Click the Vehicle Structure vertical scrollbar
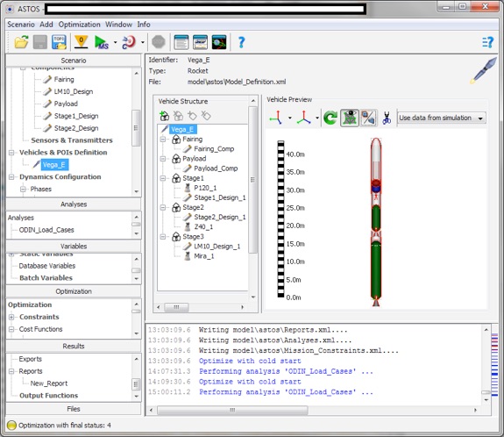Viewport: 504px width, 437px height. click(x=253, y=180)
